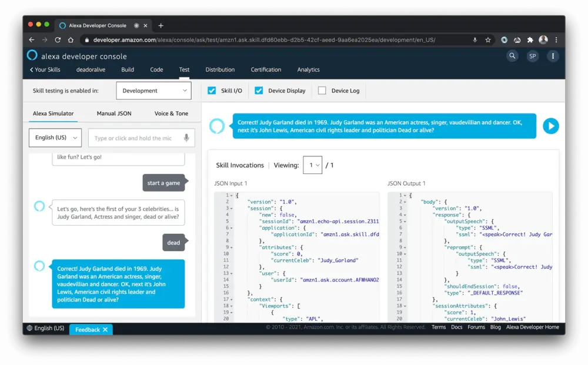Reload the page in the browser

(58, 40)
